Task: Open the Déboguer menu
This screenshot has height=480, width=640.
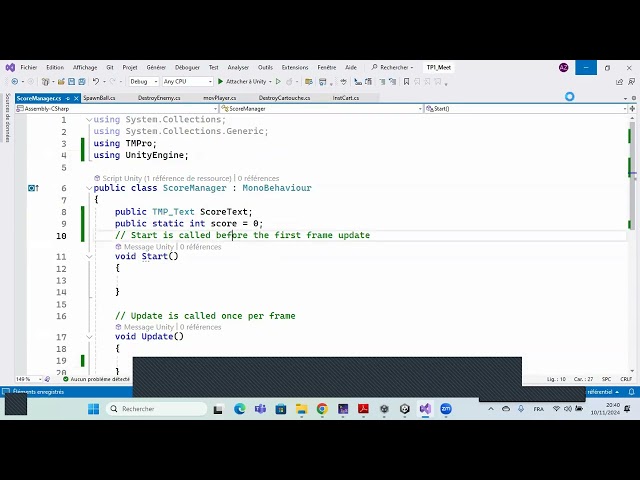Action: coord(187,67)
